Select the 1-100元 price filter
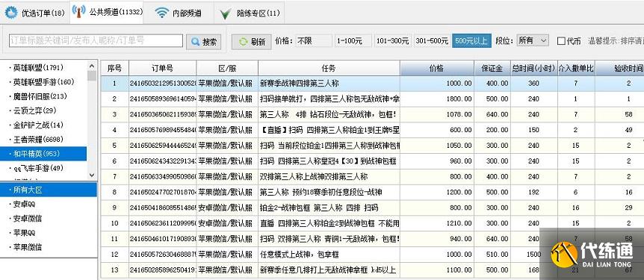The image size is (644, 280). [349, 40]
